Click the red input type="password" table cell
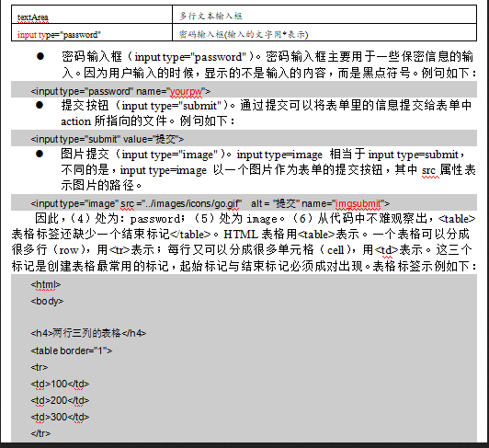Viewport: 489px width, 448px height. (92, 32)
